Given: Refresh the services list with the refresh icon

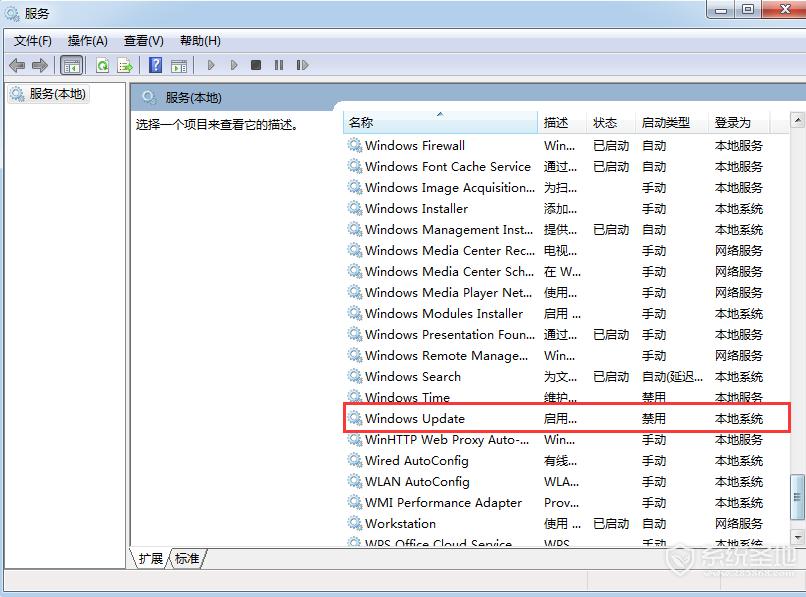Looking at the screenshot, I should [102, 65].
